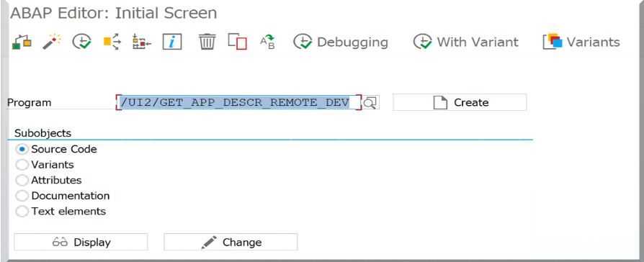Click the Environment Analysis icon

click(142, 42)
